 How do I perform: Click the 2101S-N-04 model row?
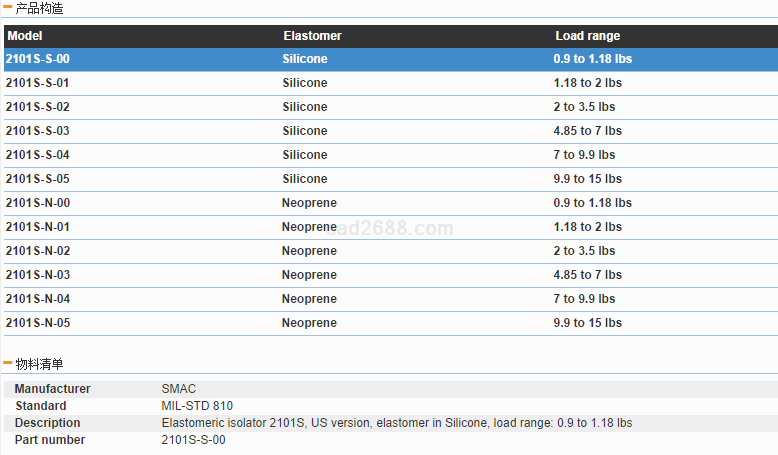tap(38, 299)
